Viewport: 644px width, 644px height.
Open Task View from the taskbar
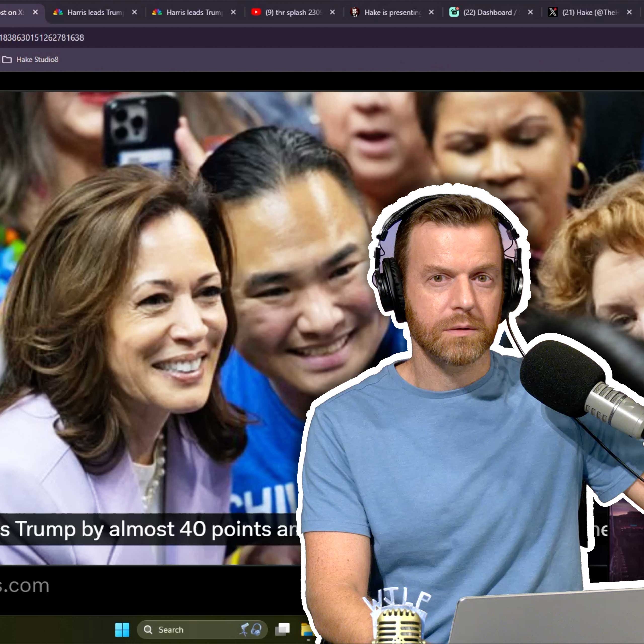tap(282, 629)
